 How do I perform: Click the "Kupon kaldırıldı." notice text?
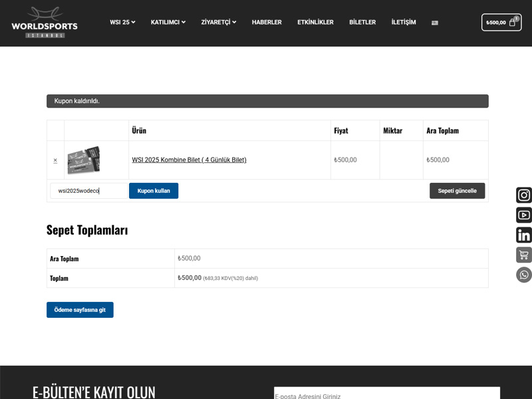[x=76, y=101]
